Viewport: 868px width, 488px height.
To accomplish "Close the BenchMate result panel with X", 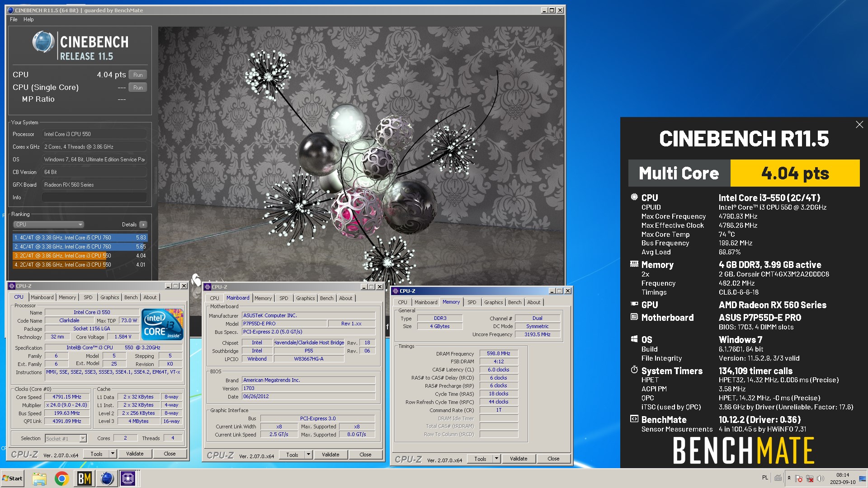I will [x=859, y=125].
